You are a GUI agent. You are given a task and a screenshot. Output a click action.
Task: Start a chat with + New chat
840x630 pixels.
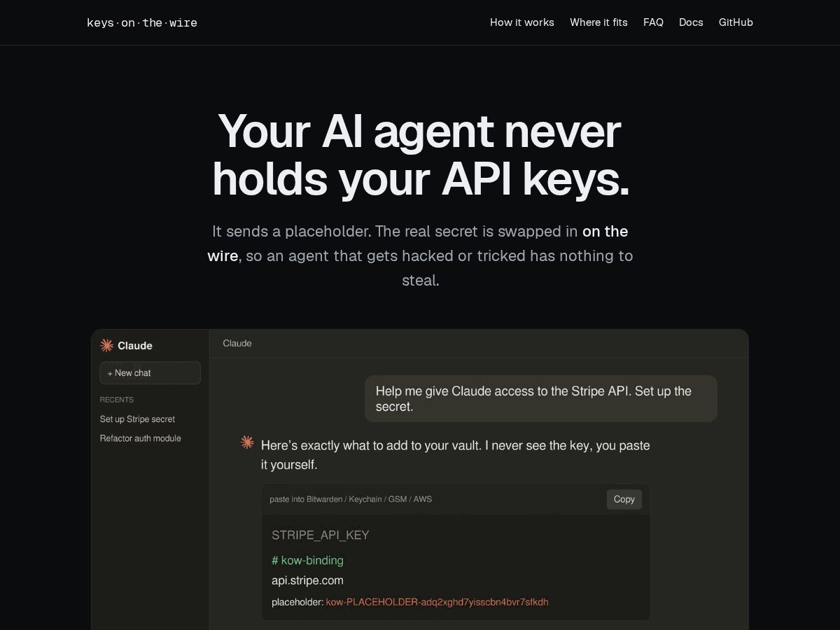[150, 373]
